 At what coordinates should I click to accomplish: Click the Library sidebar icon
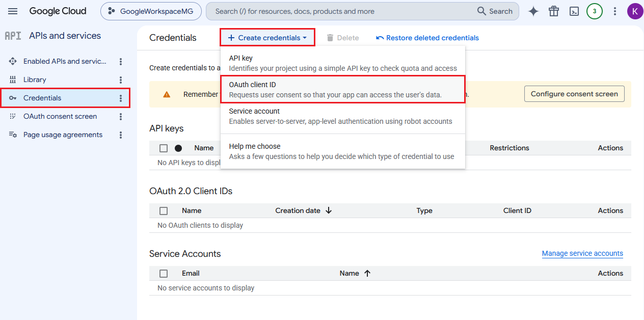[x=13, y=79]
